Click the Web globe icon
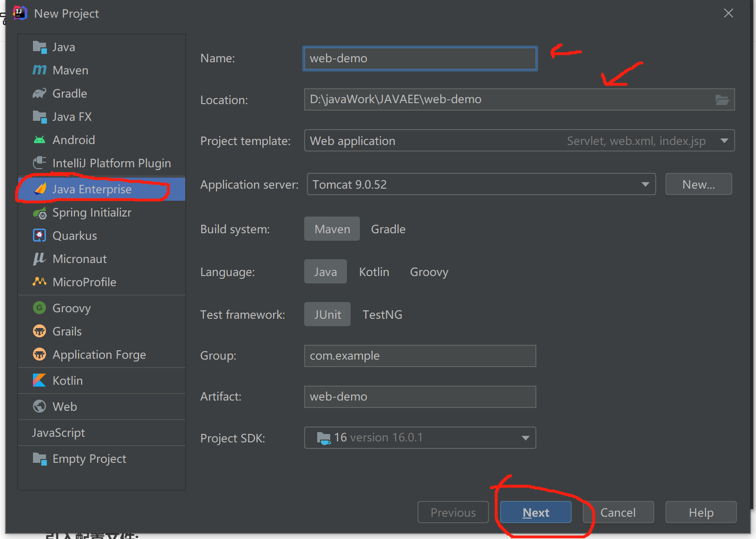The height and width of the screenshot is (539, 756). click(39, 407)
